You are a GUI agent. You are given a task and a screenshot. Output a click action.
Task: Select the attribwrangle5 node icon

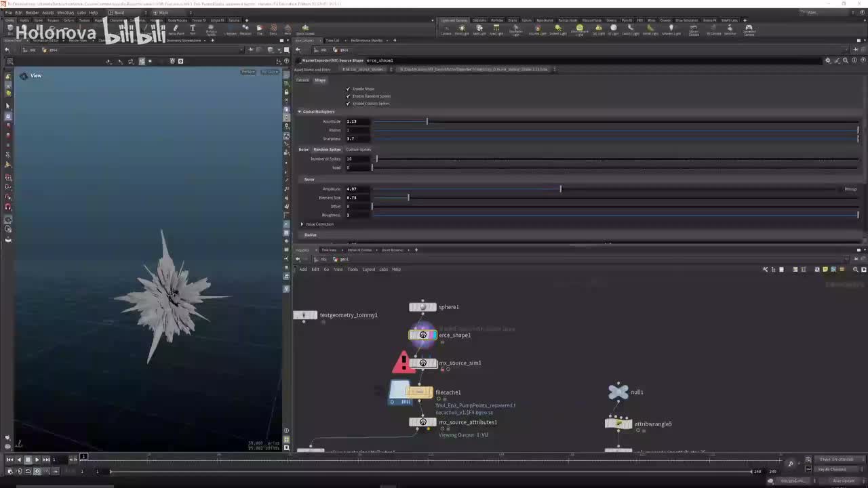pos(618,424)
